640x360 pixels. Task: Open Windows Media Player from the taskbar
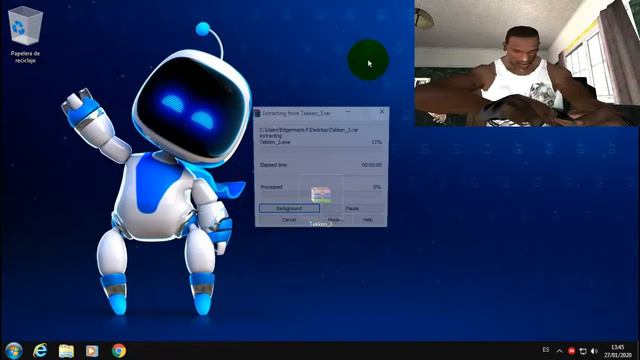tap(92, 351)
